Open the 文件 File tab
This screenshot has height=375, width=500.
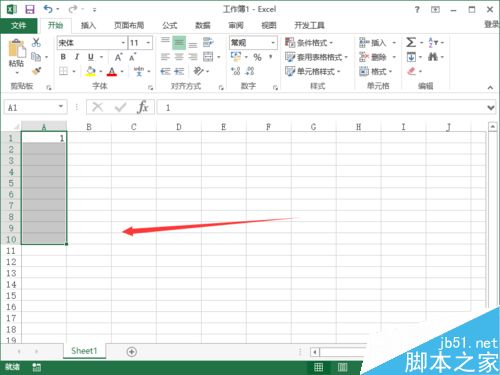tap(18, 25)
